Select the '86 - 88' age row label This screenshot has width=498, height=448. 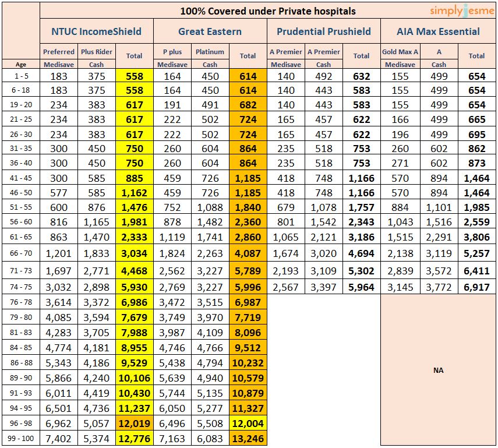coord(21,362)
